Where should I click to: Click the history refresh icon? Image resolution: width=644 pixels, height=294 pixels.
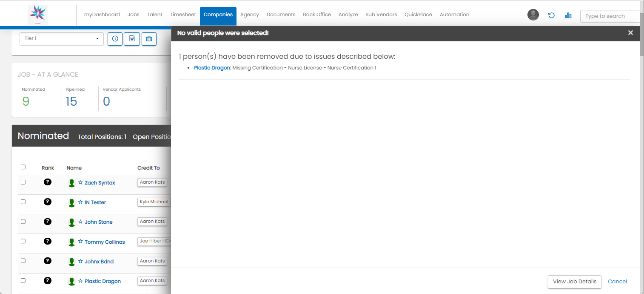551,15
